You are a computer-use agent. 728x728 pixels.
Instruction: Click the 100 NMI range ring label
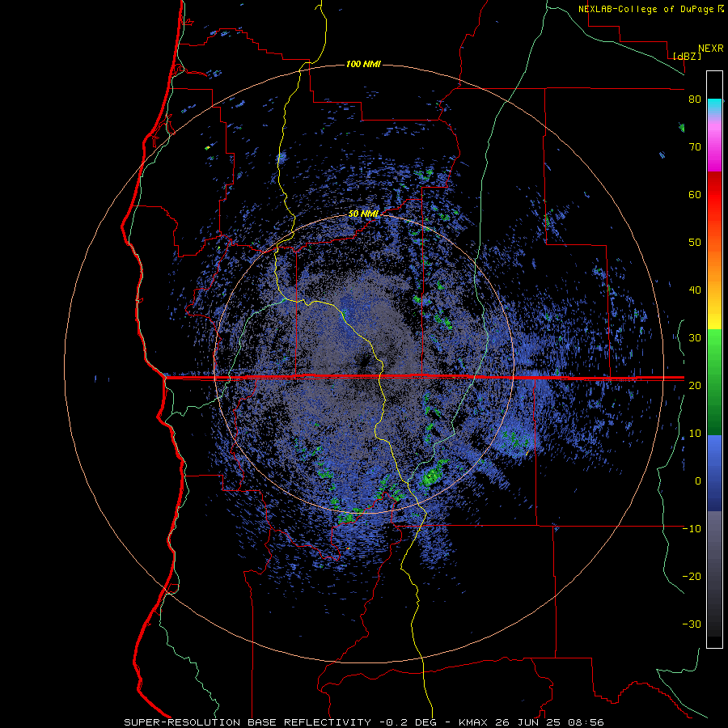pos(363,64)
